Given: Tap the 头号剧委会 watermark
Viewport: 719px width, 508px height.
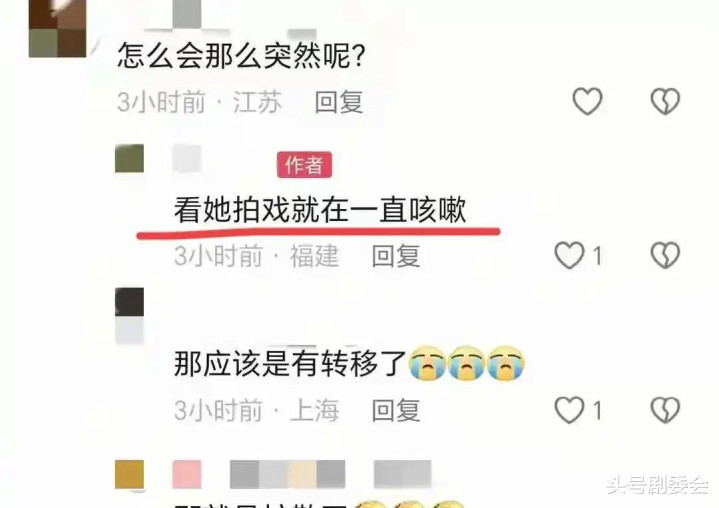Looking at the screenshot, I should click(x=657, y=485).
